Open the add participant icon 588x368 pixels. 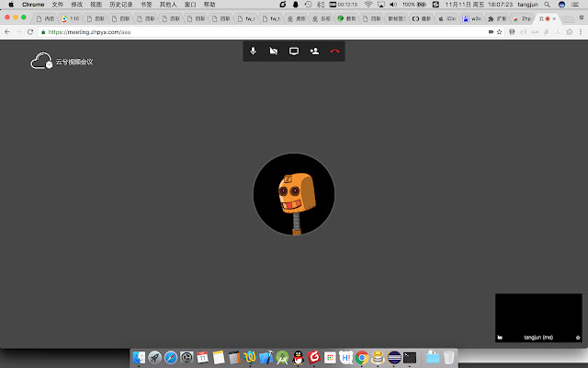click(x=314, y=52)
